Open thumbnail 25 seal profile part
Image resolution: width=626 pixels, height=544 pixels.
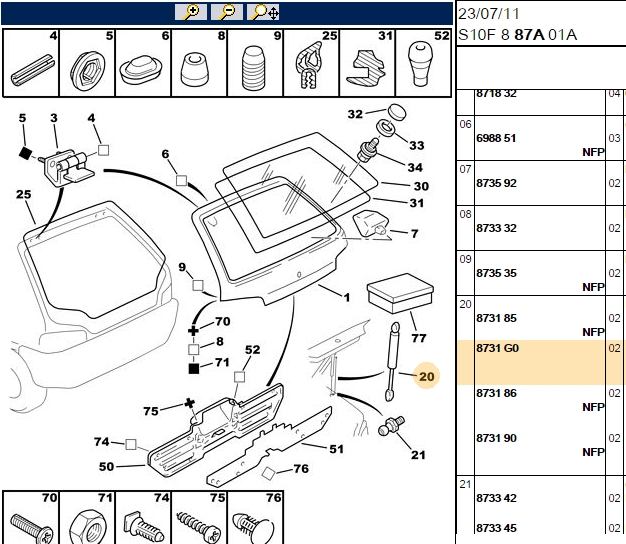(x=311, y=63)
